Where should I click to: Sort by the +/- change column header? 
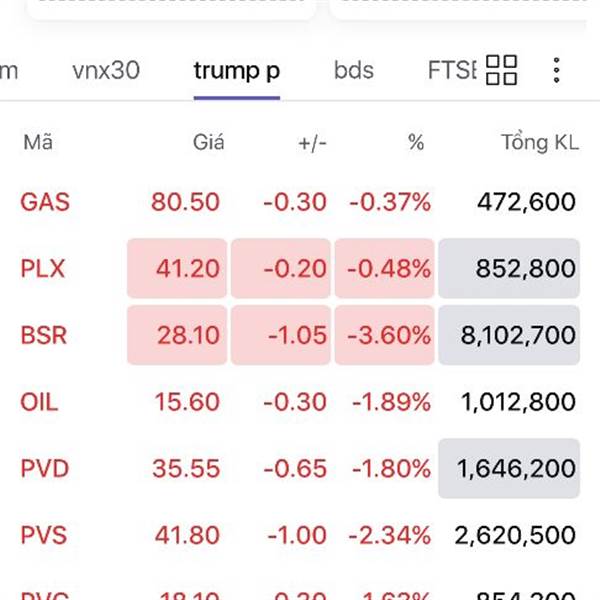(312, 143)
